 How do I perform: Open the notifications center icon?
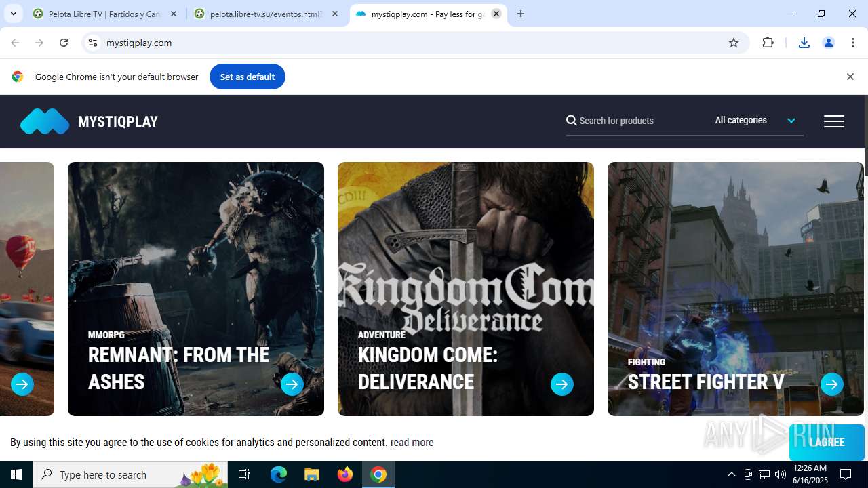click(846, 474)
